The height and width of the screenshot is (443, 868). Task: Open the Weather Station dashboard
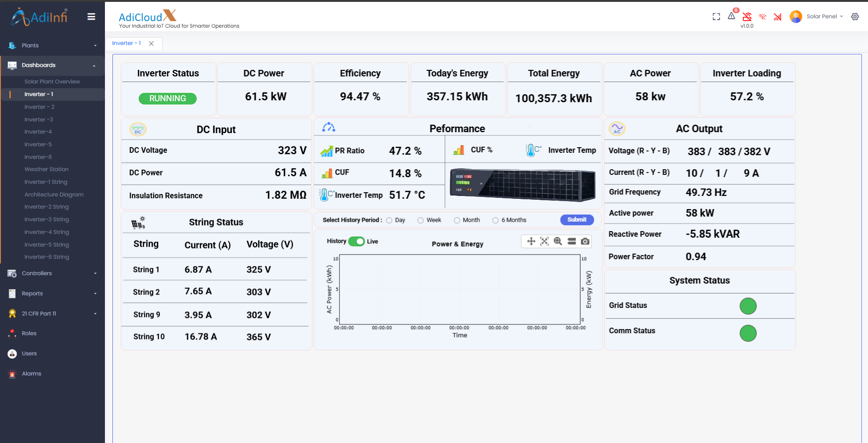coord(46,169)
